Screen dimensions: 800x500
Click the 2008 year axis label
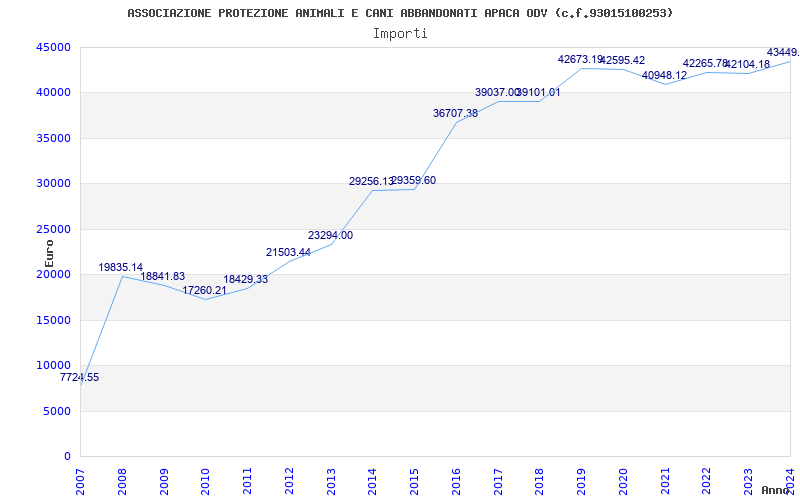[122, 481]
